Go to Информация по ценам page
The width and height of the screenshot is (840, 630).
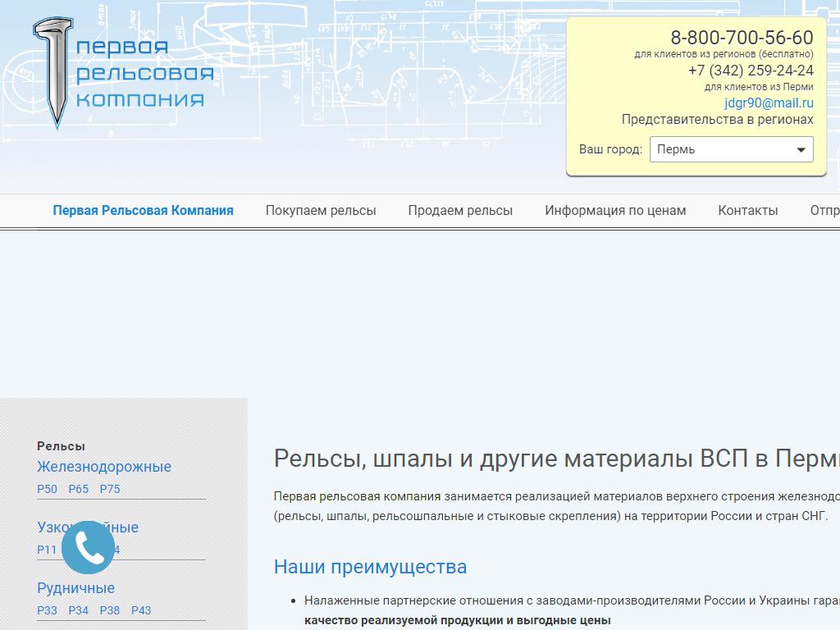coord(615,211)
